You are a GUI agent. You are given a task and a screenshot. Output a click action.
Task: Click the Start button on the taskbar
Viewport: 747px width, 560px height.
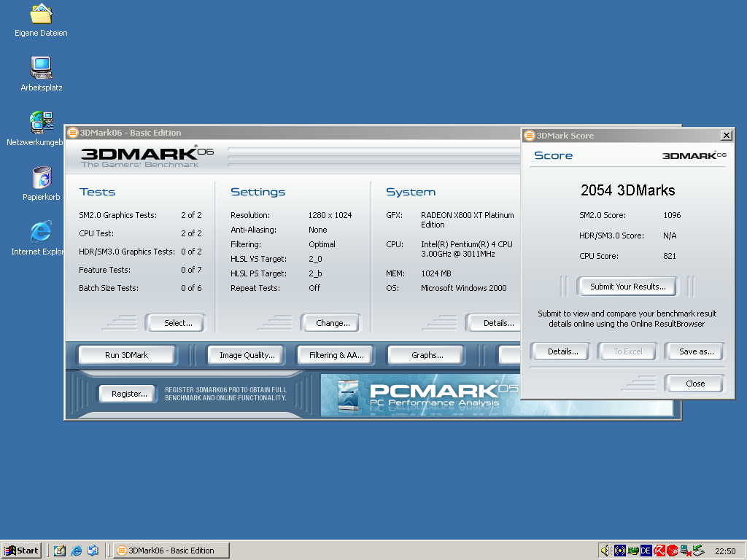point(21,551)
